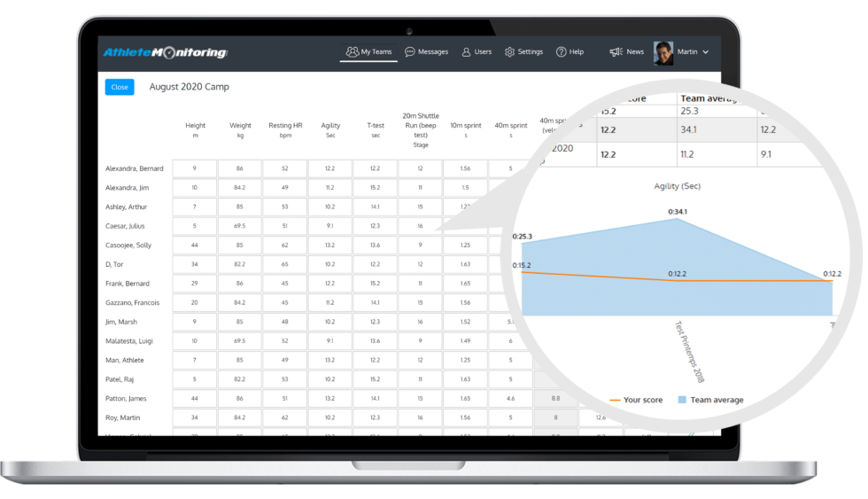Image resolution: width=868 pixels, height=499 pixels.
Task: Select the Resting HR cell for D, Tor
Action: (285, 264)
